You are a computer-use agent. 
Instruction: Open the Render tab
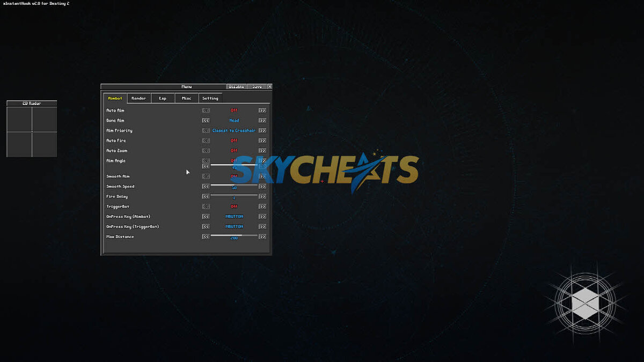pos(139,98)
